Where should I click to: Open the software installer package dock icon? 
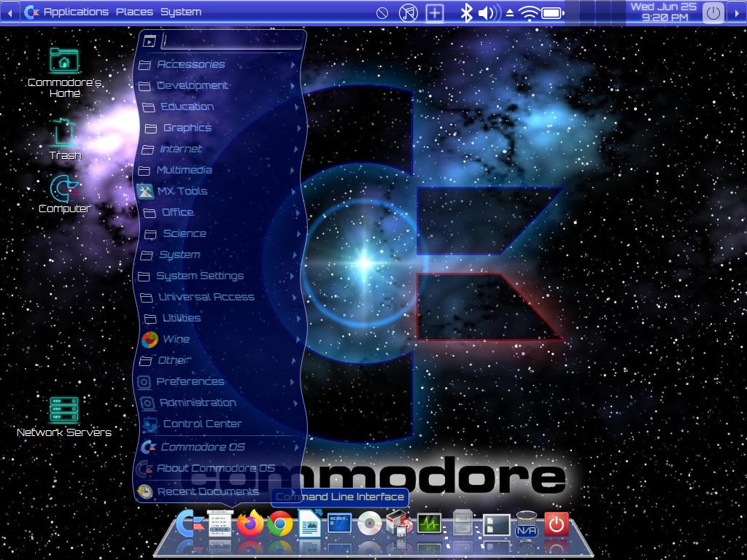click(x=399, y=524)
